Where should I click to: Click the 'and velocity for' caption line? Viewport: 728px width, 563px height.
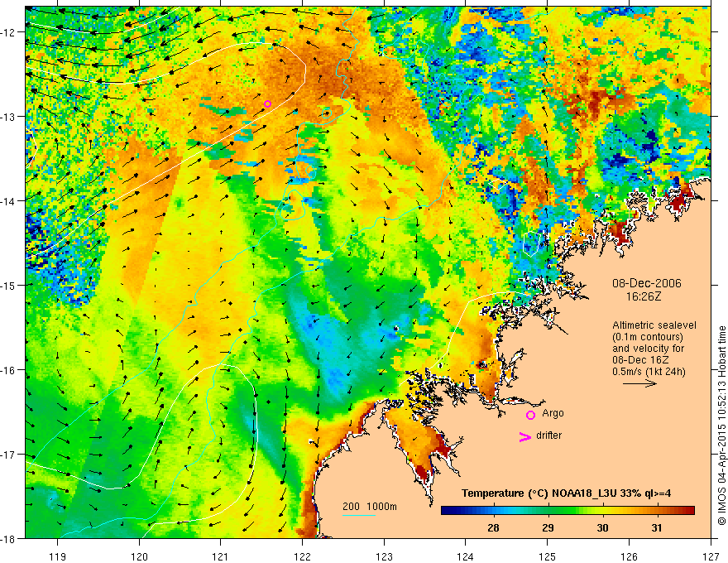[x=648, y=349]
